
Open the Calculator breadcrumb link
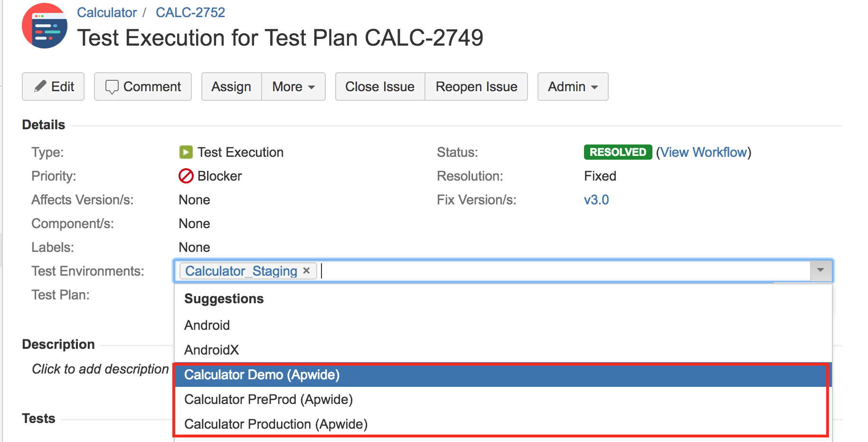[x=107, y=12]
